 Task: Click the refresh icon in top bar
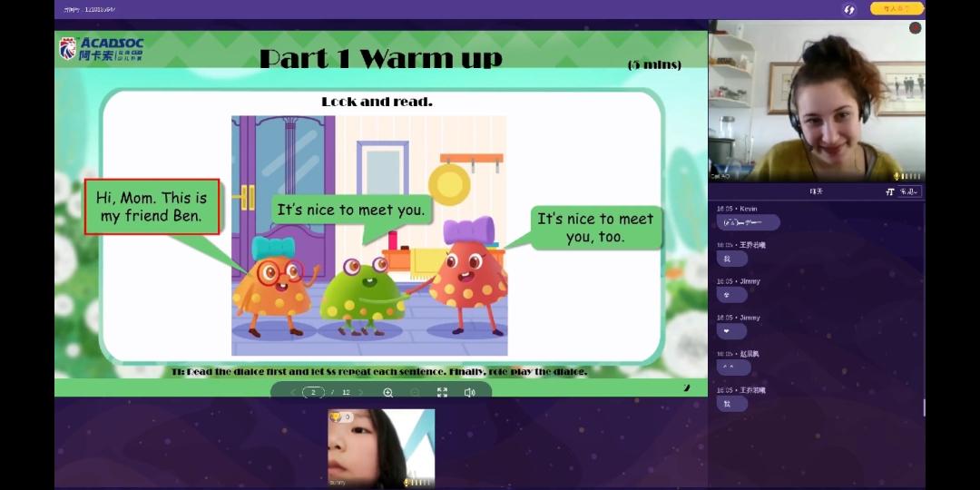(x=848, y=9)
